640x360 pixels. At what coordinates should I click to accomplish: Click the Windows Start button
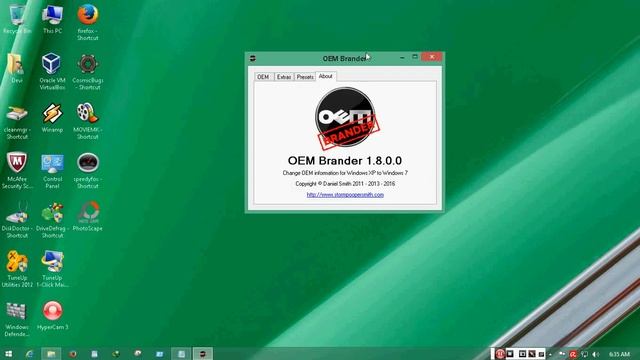coord(8,354)
